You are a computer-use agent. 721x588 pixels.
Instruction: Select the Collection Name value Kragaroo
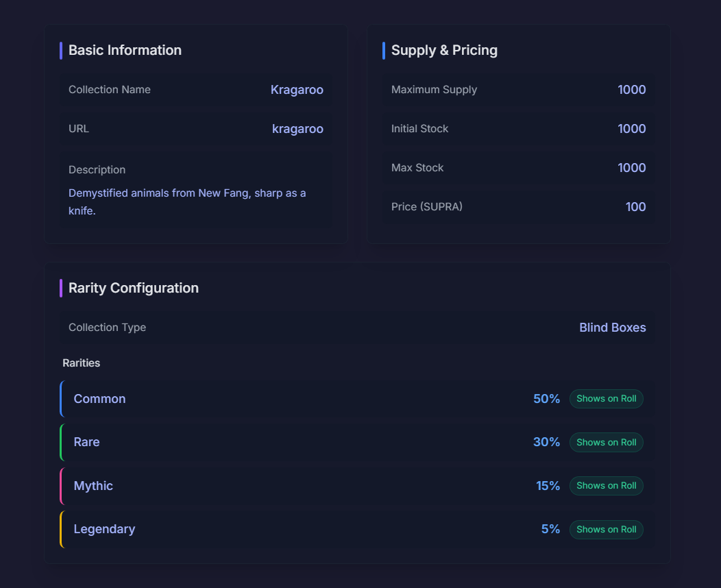[297, 90]
